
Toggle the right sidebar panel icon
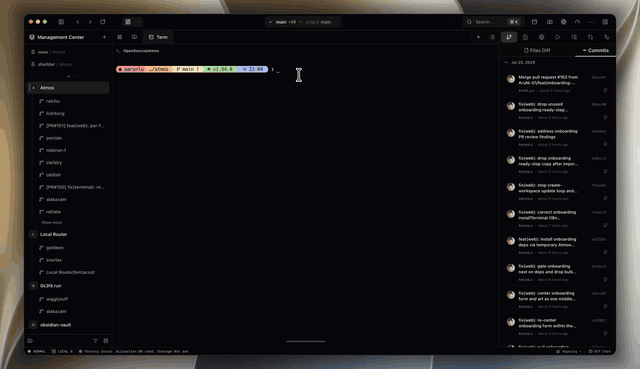point(605,22)
